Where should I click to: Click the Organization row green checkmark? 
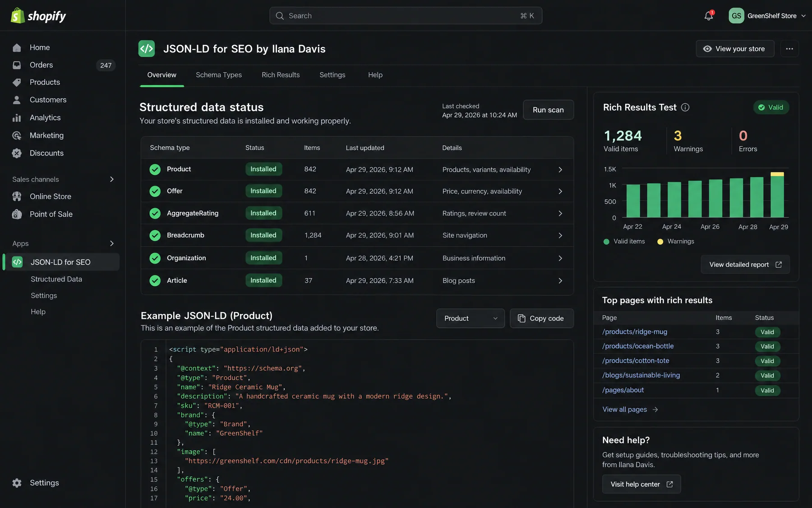click(155, 258)
